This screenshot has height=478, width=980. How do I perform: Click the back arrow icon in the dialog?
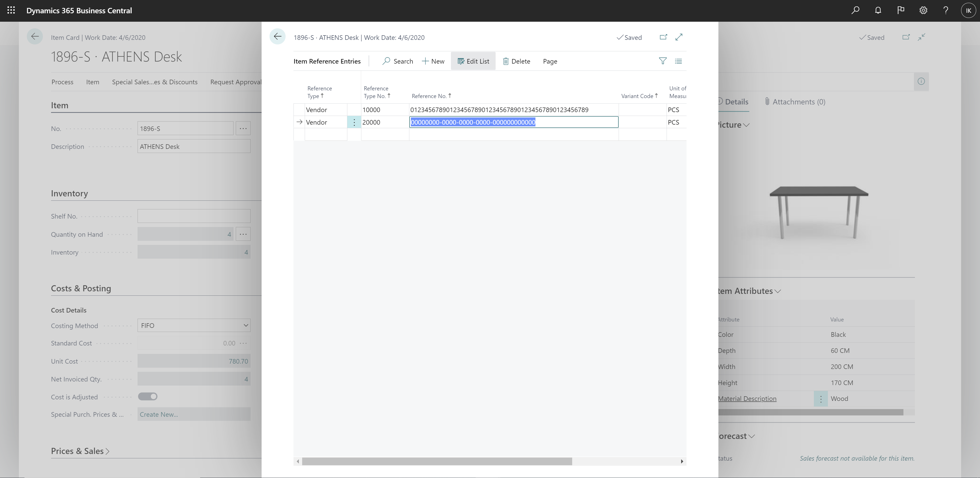(x=277, y=37)
